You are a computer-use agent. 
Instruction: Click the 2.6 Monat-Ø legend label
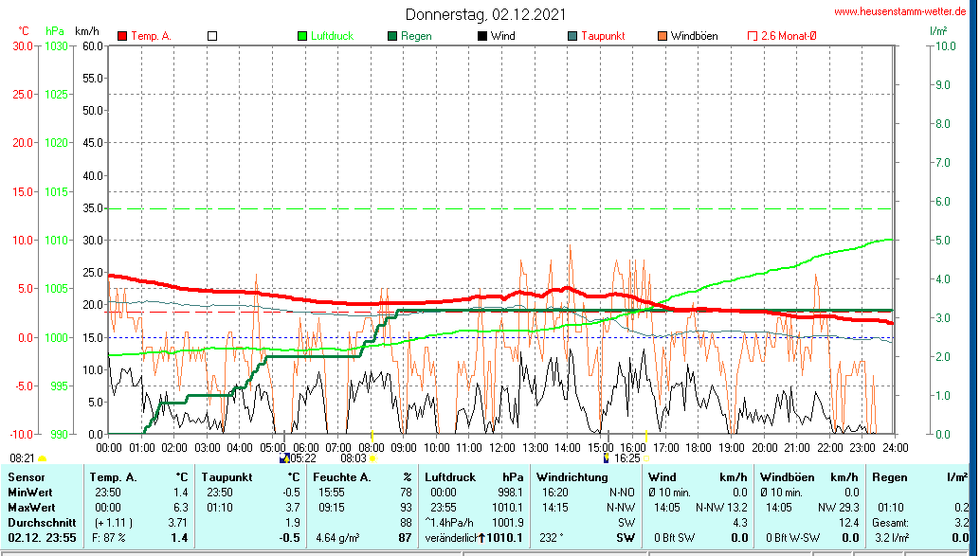click(789, 36)
